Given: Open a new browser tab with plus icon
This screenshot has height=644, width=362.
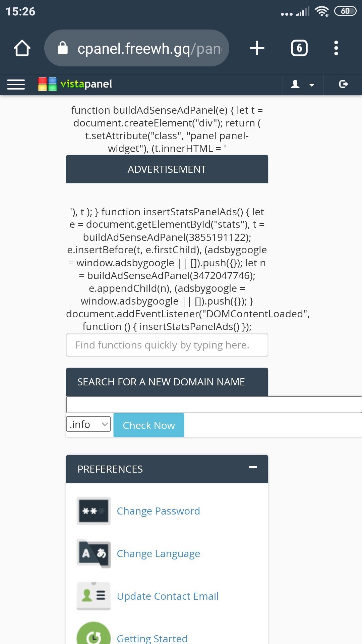Looking at the screenshot, I should tap(257, 48).
